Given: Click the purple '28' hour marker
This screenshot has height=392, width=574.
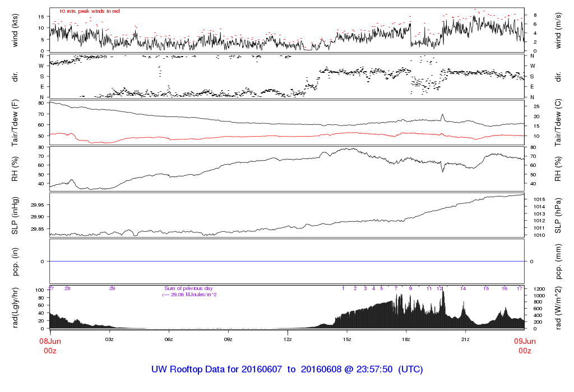Looking at the screenshot, I should click(x=67, y=288).
